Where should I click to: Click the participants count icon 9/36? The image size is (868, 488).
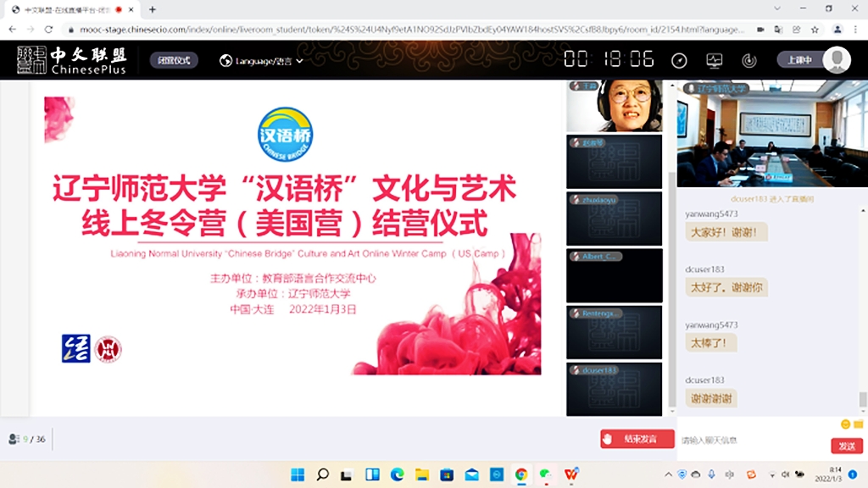pyautogui.click(x=14, y=439)
